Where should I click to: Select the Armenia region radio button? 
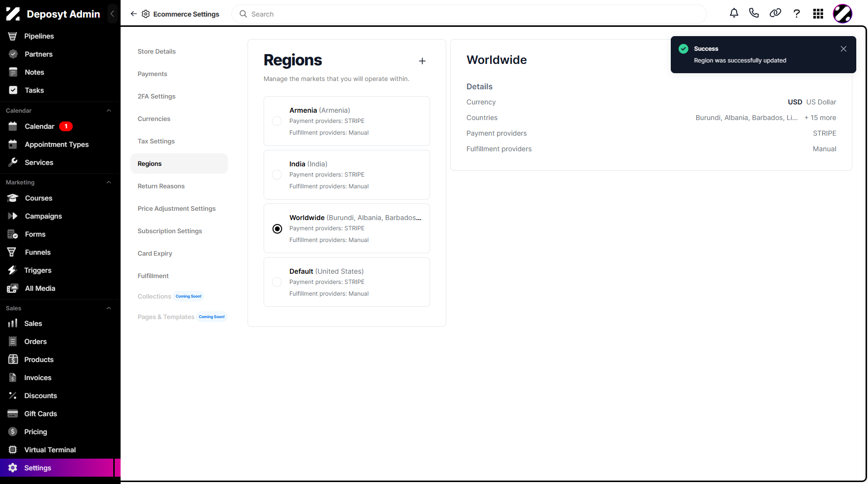pos(277,121)
